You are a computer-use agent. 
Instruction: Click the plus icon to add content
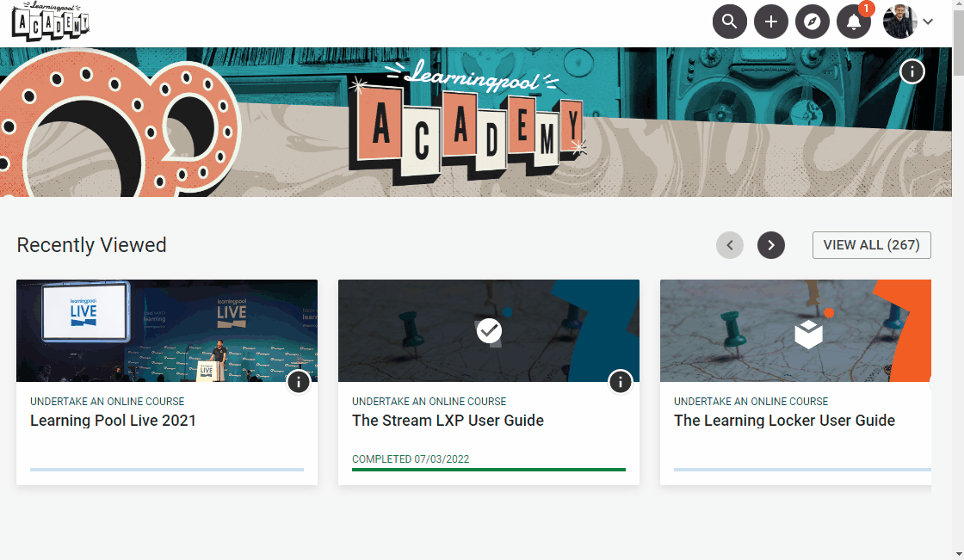coord(770,21)
